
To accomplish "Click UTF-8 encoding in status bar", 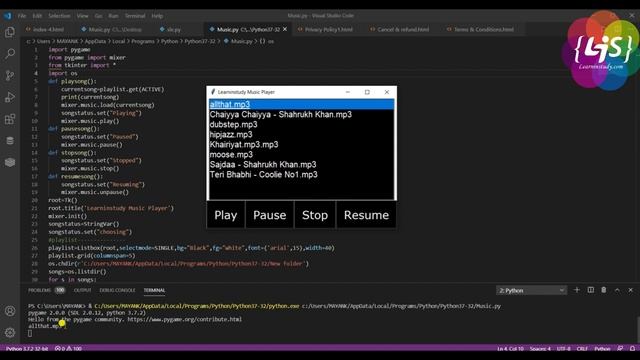I will tap(564, 349).
